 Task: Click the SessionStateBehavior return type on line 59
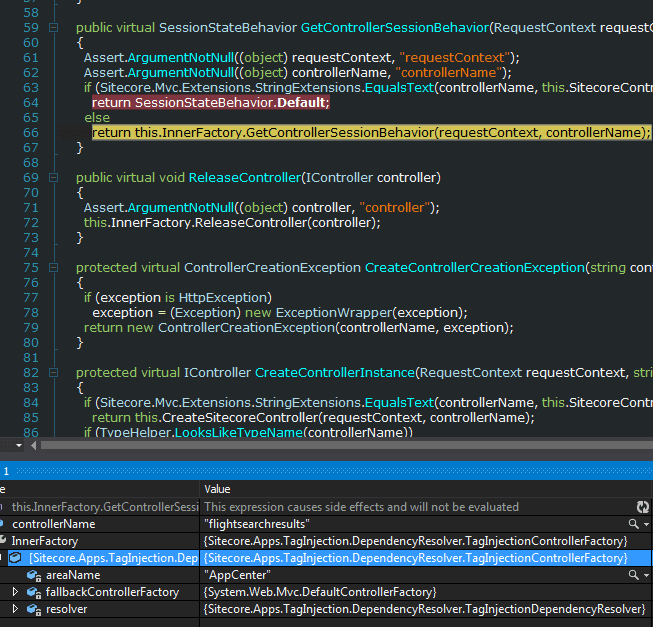pos(228,27)
